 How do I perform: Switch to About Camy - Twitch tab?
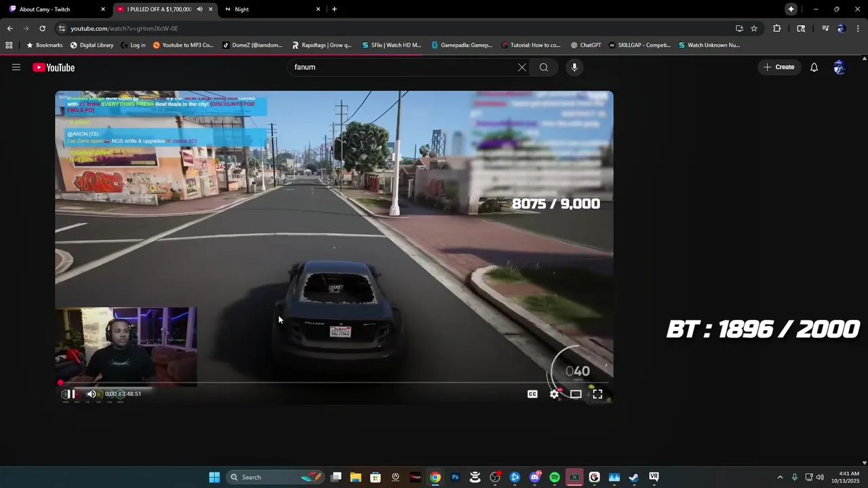coord(56,9)
